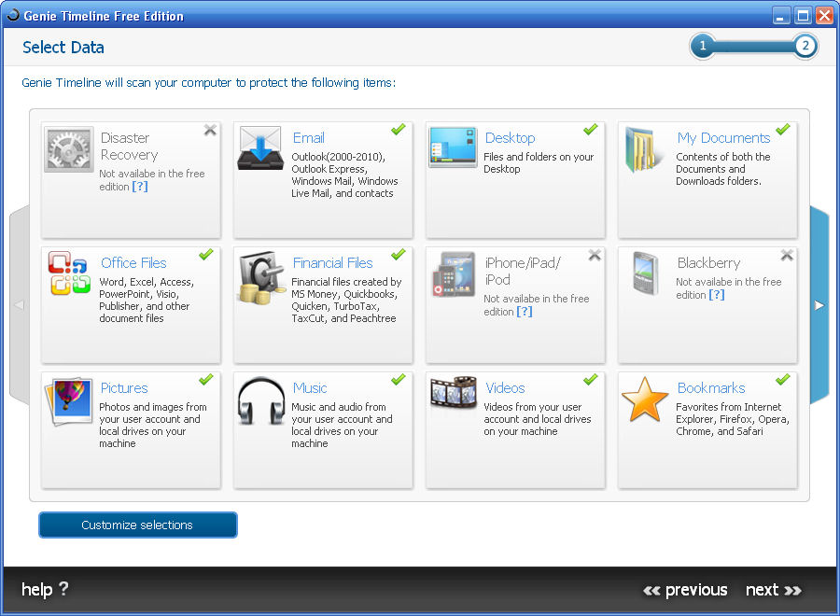Click the Office Files colored squares icon

[x=70, y=273]
